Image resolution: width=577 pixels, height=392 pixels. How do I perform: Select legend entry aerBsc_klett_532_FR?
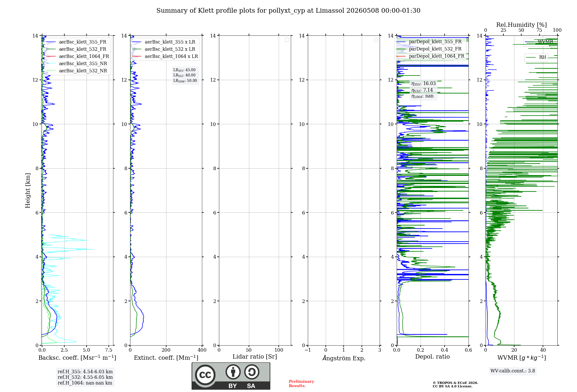[x=77, y=49]
